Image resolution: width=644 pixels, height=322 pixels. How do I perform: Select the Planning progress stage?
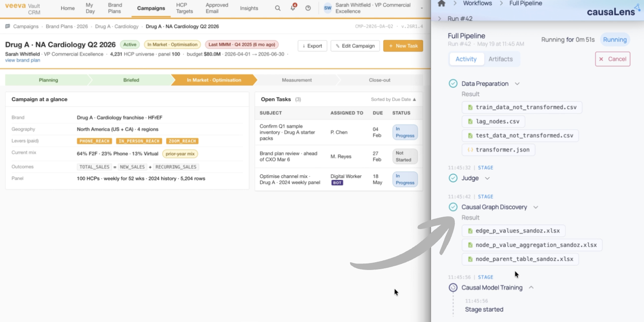coord(48,80)
